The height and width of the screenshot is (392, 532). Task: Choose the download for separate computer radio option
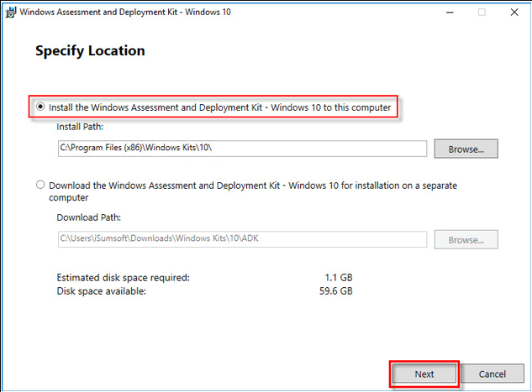pyautogui.click(x=40, y=185)
